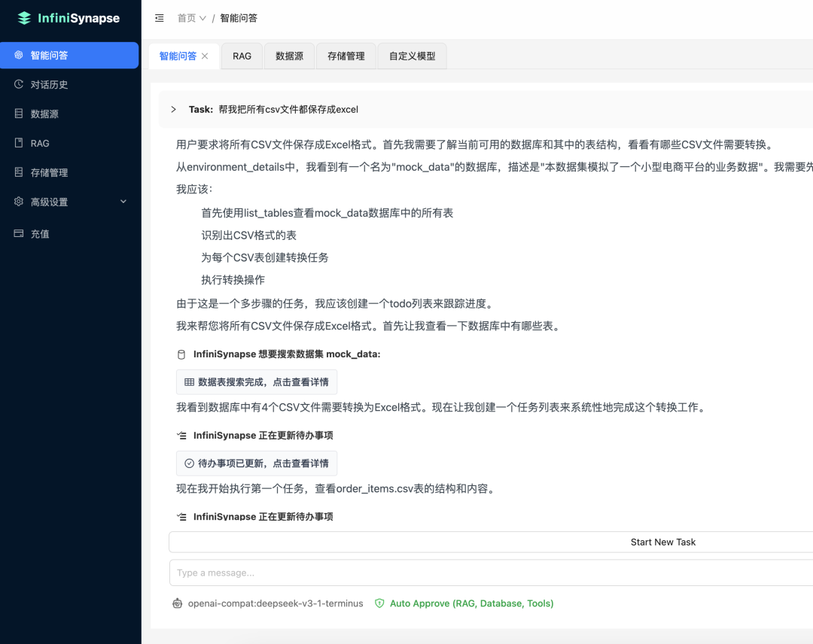Open 对话历史 in the sidebar
The image size is (813, 644).
pos(69,84)
